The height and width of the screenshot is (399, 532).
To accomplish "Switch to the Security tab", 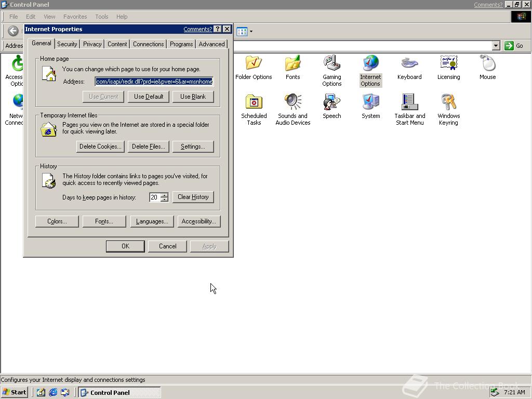I will (67, 44).
